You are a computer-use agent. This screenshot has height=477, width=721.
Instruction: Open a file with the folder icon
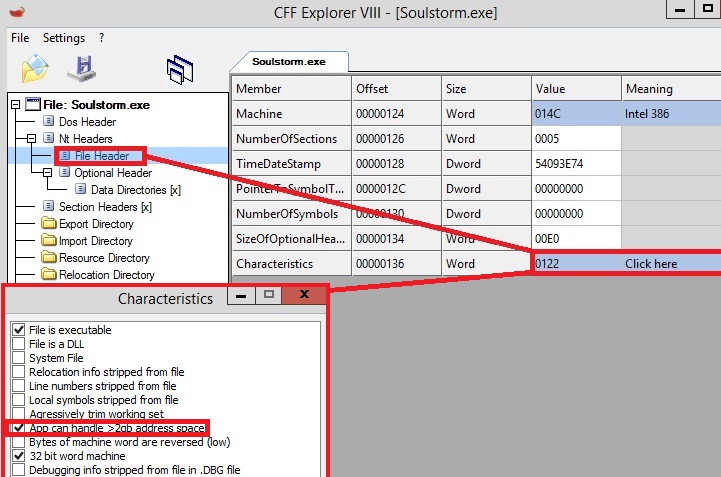pos(34,69)
